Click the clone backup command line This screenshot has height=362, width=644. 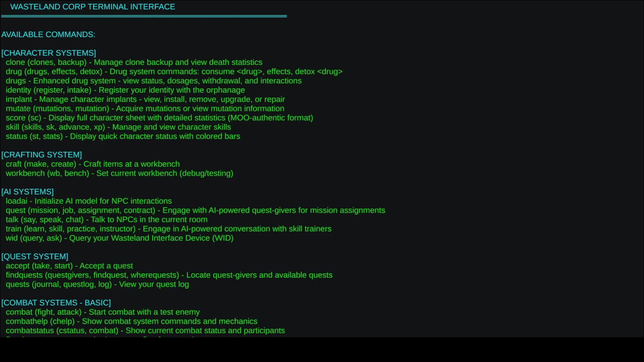(x=134, y=62)
